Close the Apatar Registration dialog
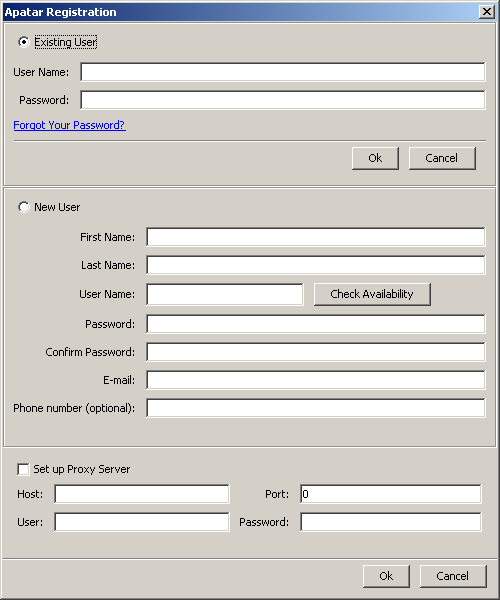Screen dimensions: 500x600 click(487, 11)
